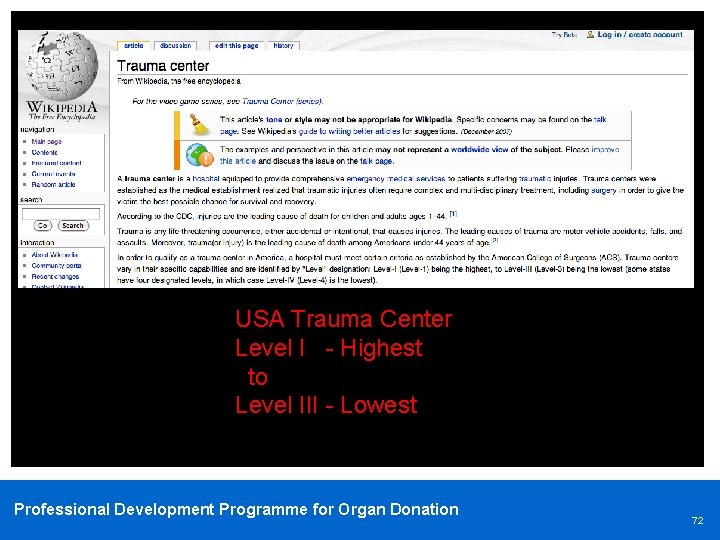Follow the hospital link in first paragraph

(206, 179)
